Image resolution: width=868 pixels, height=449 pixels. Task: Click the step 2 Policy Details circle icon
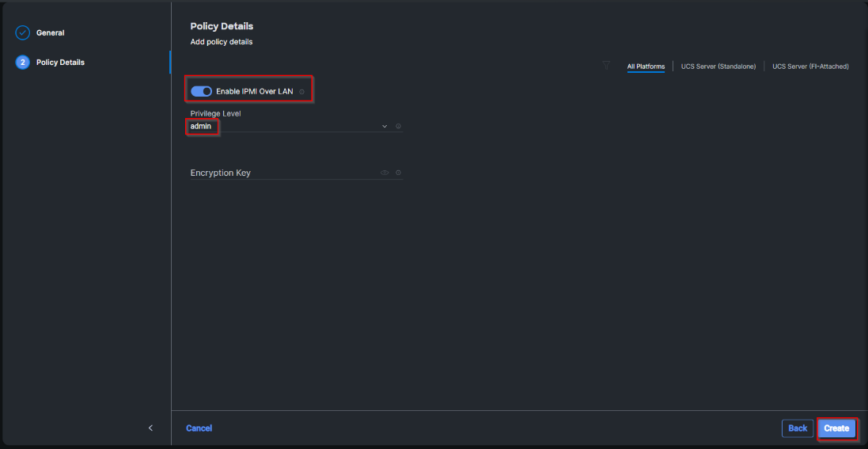[23, 63]
